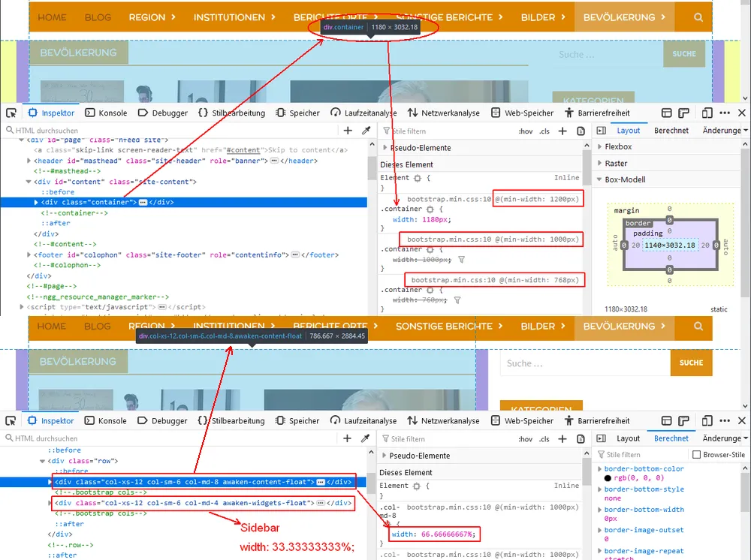Toggle .cls class panel in lower styles pane
This screenshot has height=560, width=751.
(544, 439)
